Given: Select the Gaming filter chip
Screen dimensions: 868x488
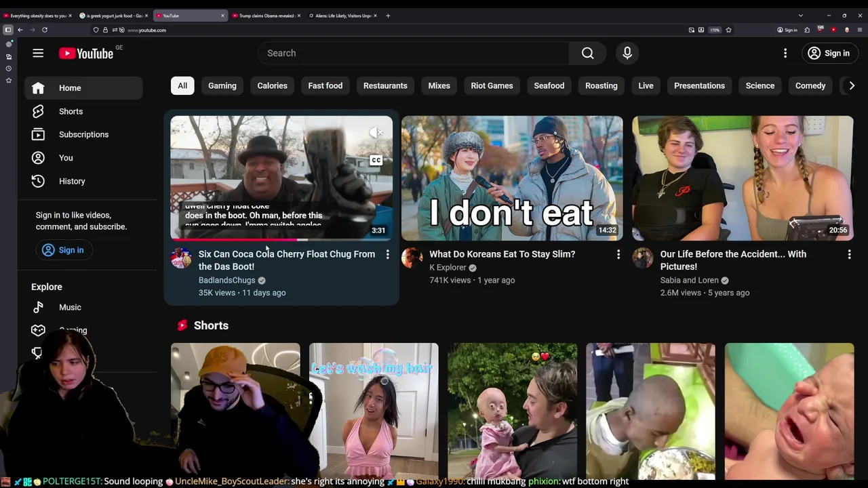Looking at the screenshot, I should 222,85.
